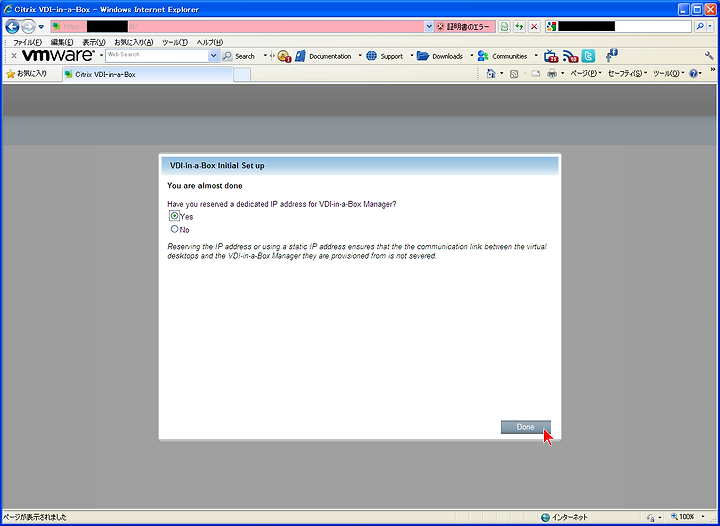Open the お気に入り(A) menu
This screenshot has height=526, width=720.
click(134, 42)
